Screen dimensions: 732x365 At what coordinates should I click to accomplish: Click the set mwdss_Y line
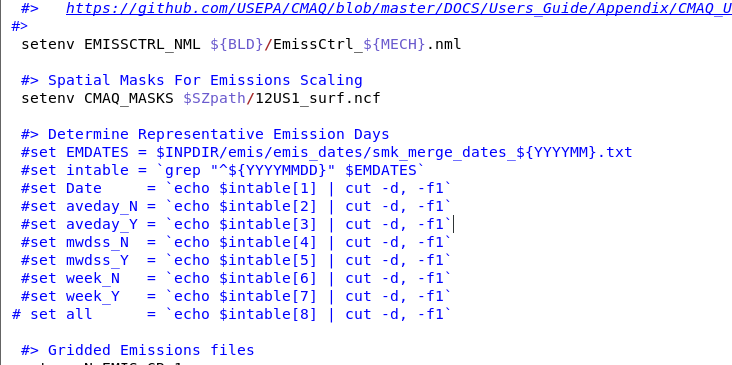click(237, 260)
